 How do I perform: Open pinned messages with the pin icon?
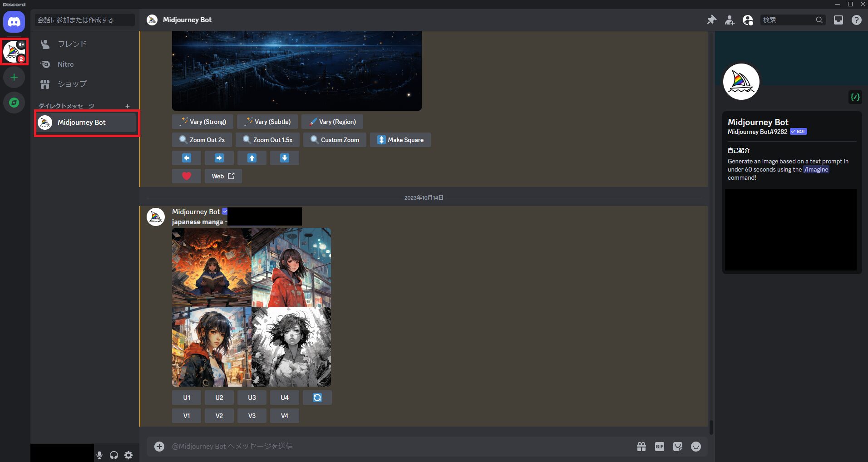(x=711, y=20)
